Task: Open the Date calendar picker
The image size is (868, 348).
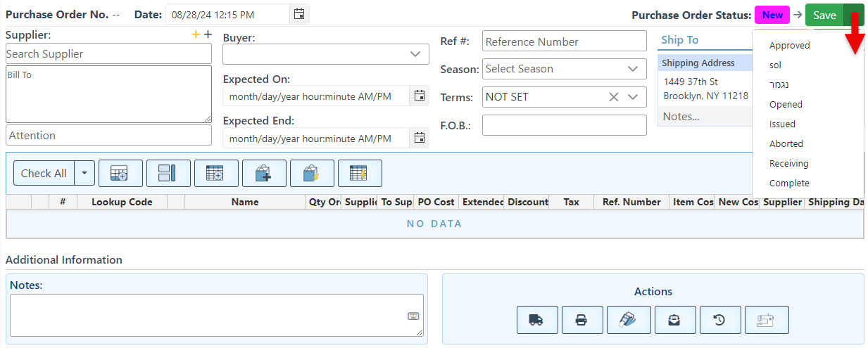Action: (x=299, y=14)
